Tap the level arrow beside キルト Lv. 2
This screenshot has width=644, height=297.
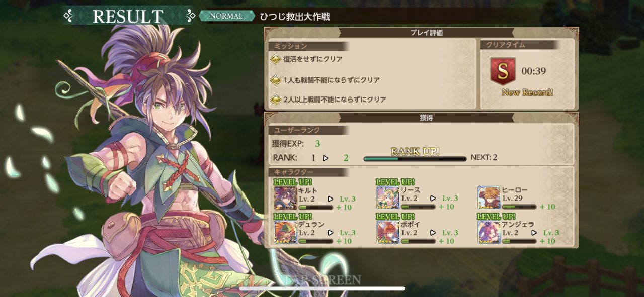pyautogui.click(x=331, y=199)
